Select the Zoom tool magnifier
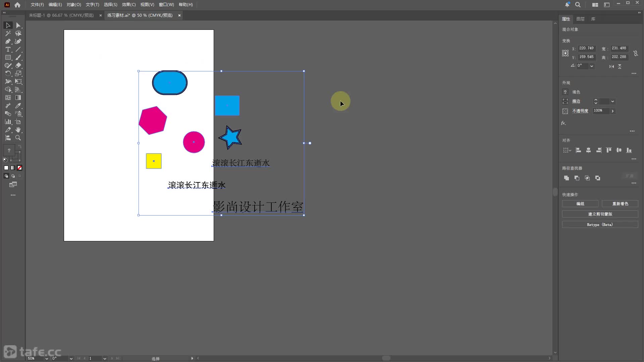The height and width of the screenshot is (362, 644). tap(18, 138)
